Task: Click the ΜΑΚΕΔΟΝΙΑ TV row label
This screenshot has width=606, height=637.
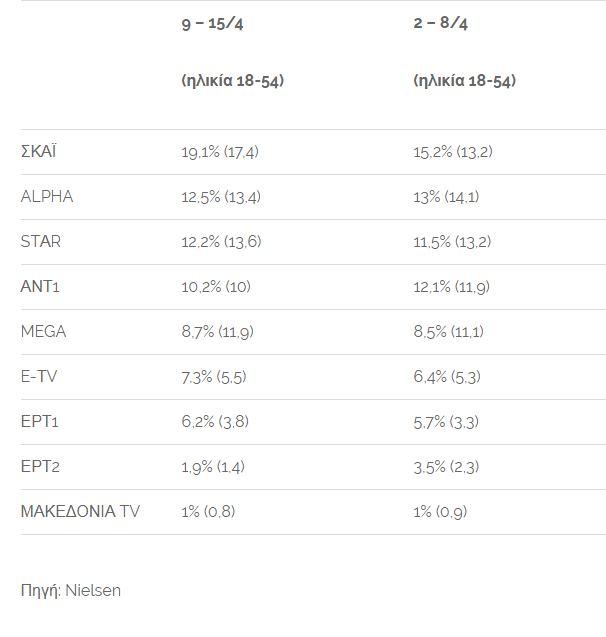Action: point(80,512)
